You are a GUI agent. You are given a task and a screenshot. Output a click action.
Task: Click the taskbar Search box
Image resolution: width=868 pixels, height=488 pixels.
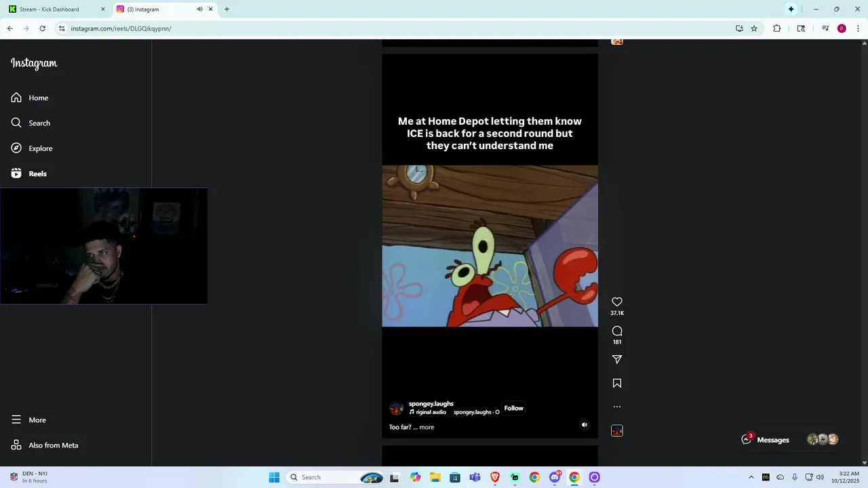[x=336, y=477]
